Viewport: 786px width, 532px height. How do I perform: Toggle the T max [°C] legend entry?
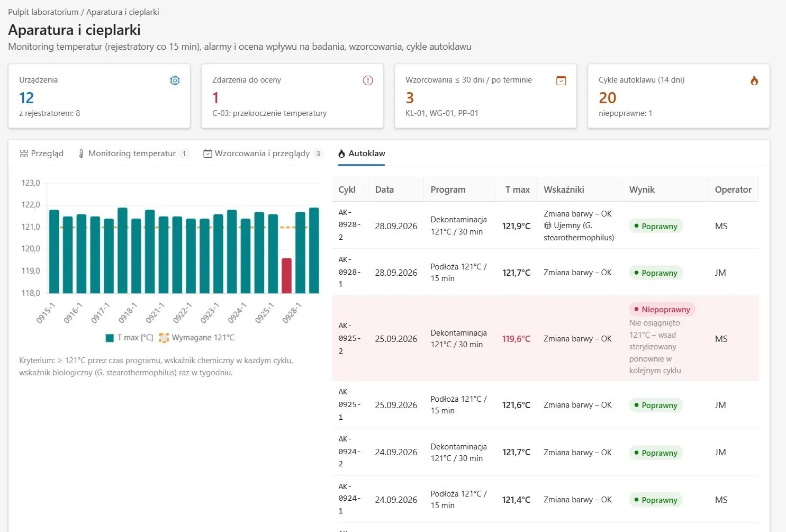pyautogui.click(x=129, y=338)
